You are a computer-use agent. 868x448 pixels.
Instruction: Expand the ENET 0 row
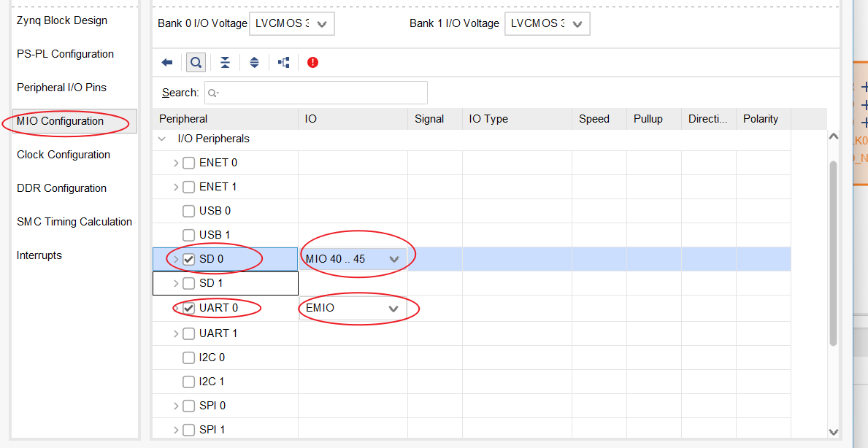coord(176,163)
